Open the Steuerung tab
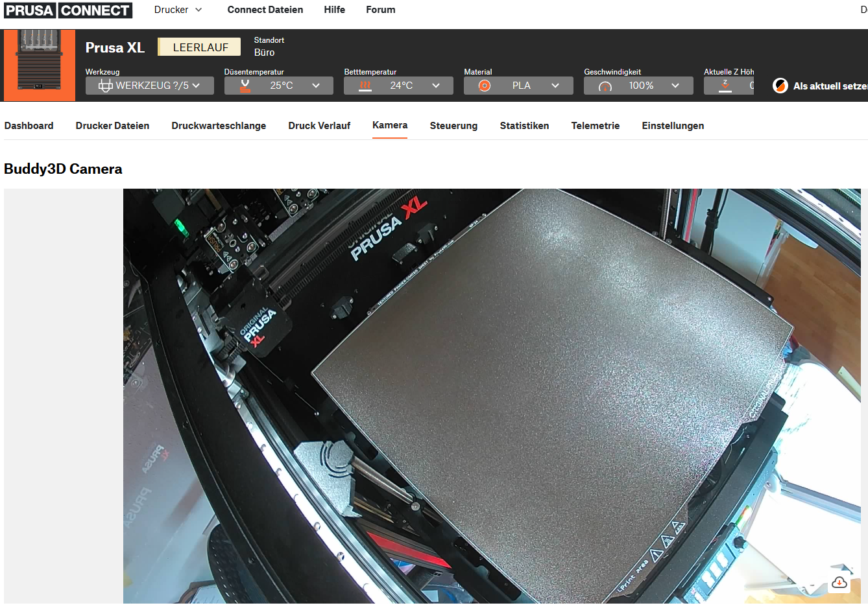The image size is (868, 612). coord(453,126)
